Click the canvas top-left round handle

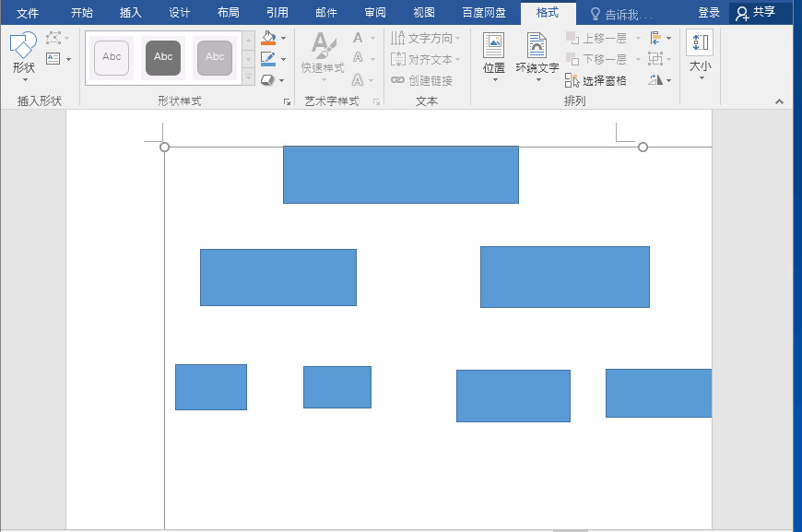tap(164, 148)
